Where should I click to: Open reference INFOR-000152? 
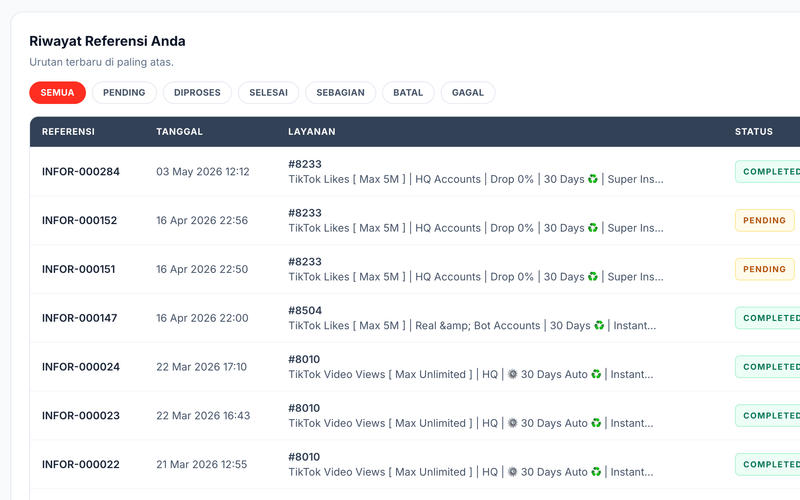[x=80, y=220]
